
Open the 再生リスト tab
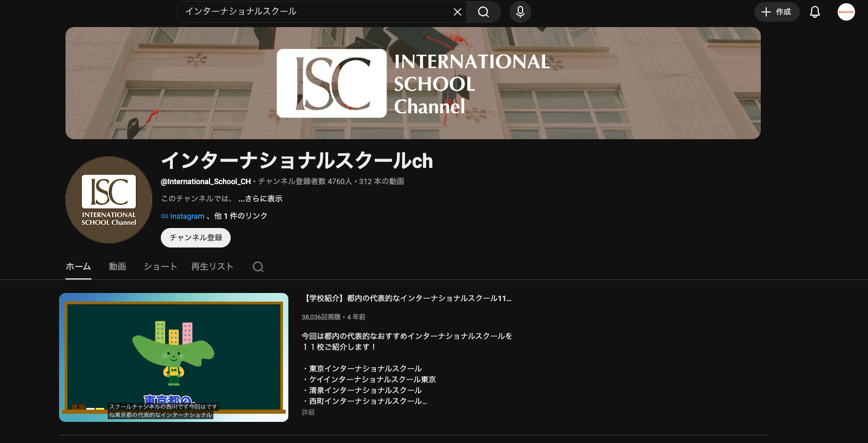(x=212, y=266)
